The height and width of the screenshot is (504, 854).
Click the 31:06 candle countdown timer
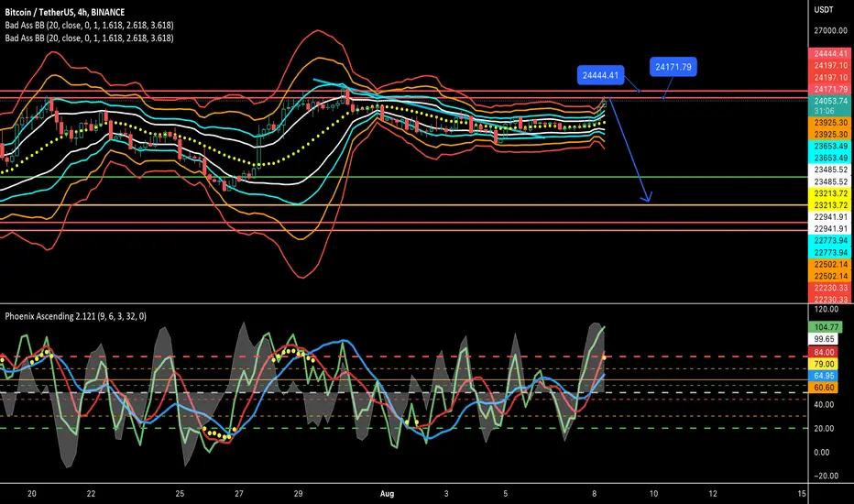point(824,111)
